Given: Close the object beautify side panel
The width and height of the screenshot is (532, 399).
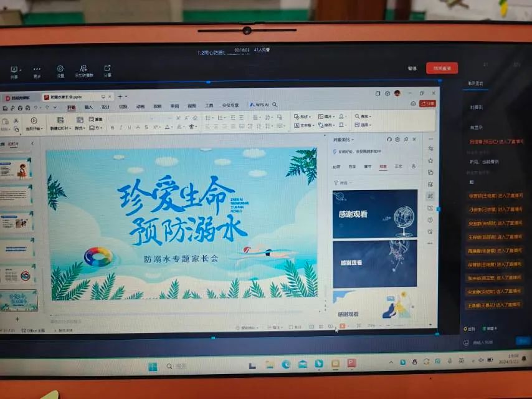Looking at the screenshot, I should click(x=414, y=139).
